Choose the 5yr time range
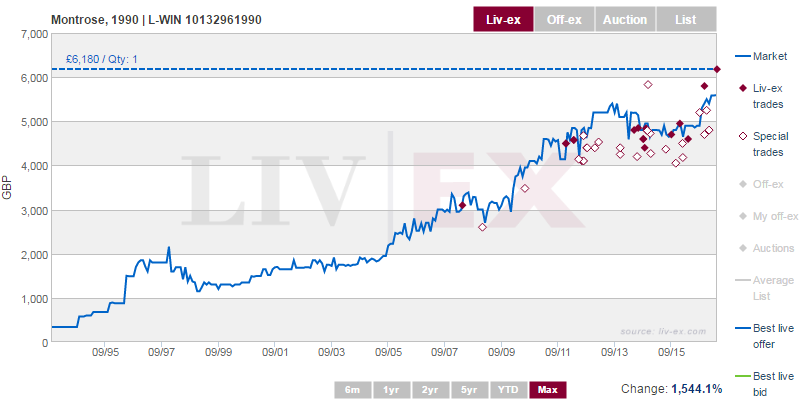Viewport: 808px width, 403px height. [x=469, y=390]
